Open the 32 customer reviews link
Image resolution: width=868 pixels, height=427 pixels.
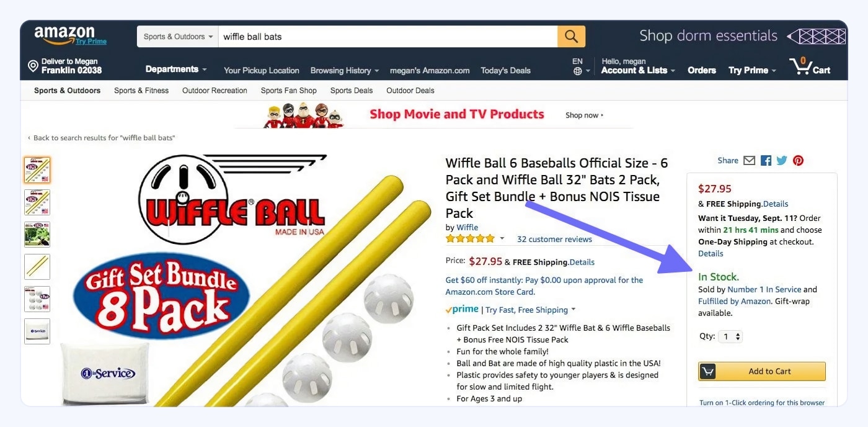pos(554,240)
